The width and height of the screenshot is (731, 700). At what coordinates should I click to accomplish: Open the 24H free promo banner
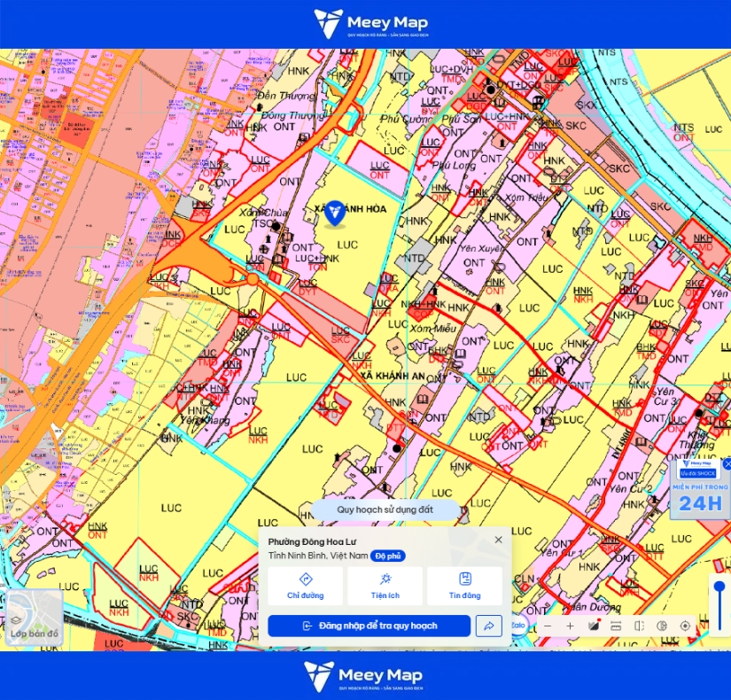[x=700, y=489]
